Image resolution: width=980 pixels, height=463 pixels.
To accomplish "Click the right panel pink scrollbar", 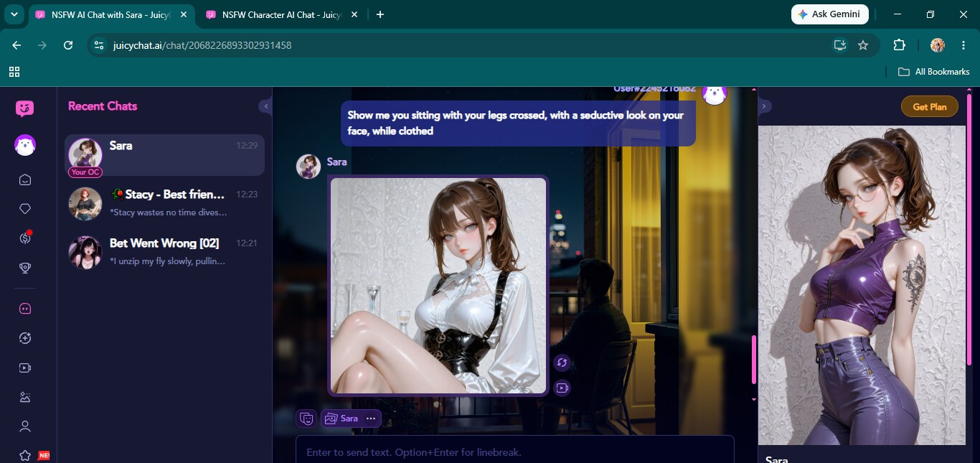I will [969, 230].
